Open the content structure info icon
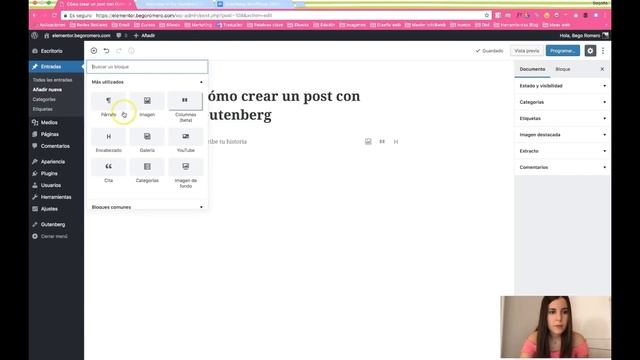 click(131, 51)
